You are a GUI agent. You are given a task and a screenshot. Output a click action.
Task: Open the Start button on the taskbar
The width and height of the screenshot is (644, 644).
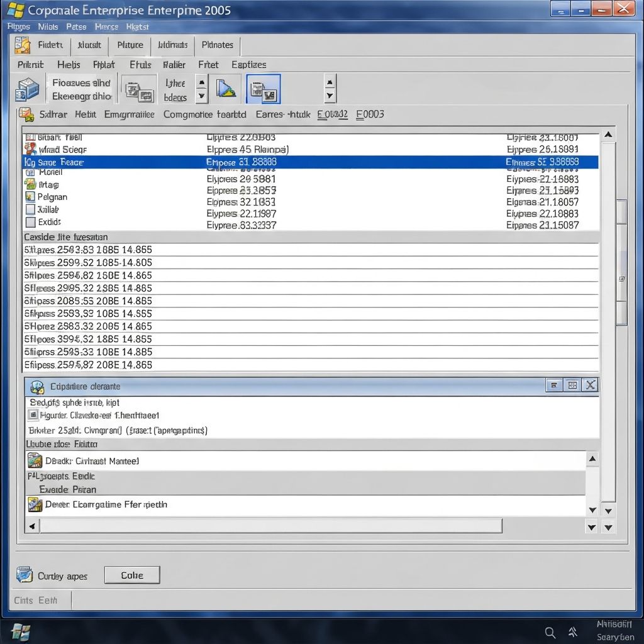[19, 631]
